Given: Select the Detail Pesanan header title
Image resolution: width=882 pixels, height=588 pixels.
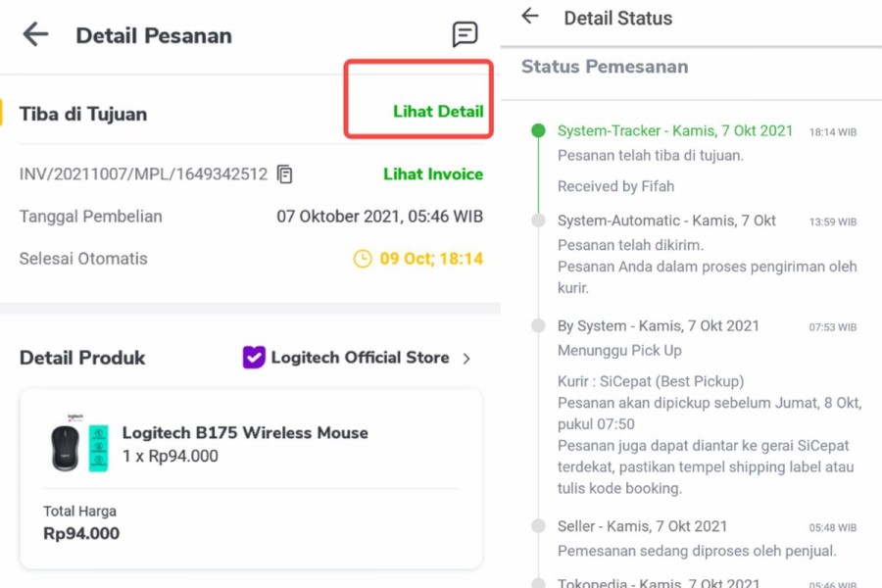Looking at the screenshot, I should [x=157, y=34].
